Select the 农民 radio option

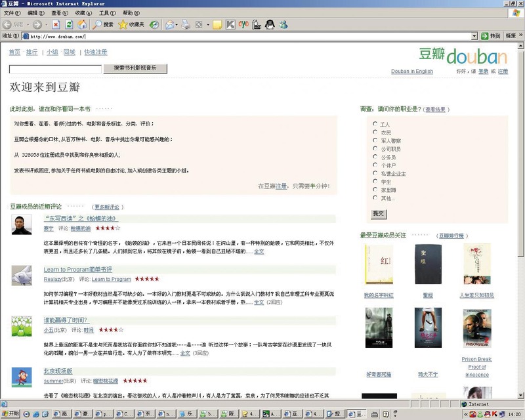(375, 132)
